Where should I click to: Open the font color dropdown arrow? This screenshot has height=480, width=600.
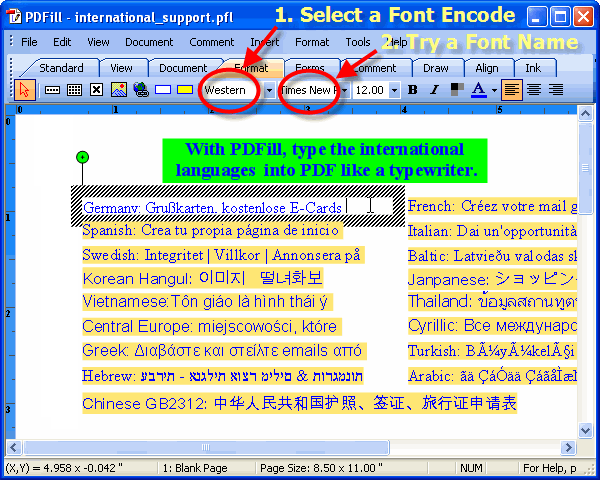pos(494,90)
